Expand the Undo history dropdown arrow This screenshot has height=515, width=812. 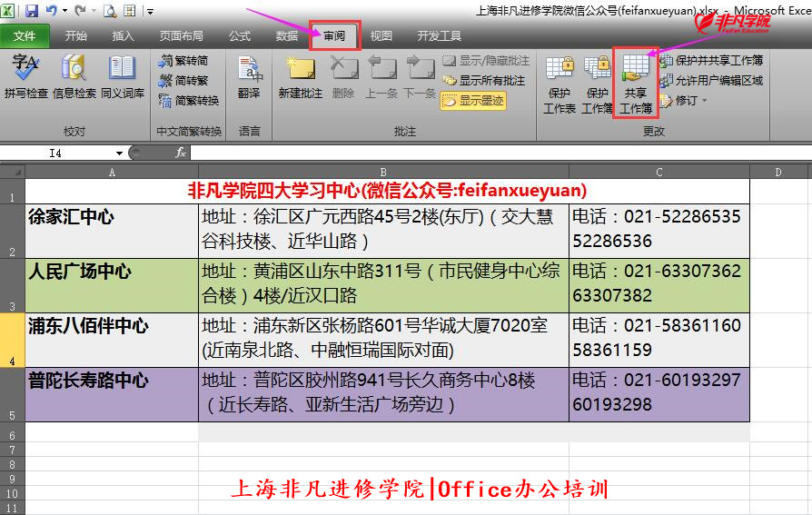64,11
